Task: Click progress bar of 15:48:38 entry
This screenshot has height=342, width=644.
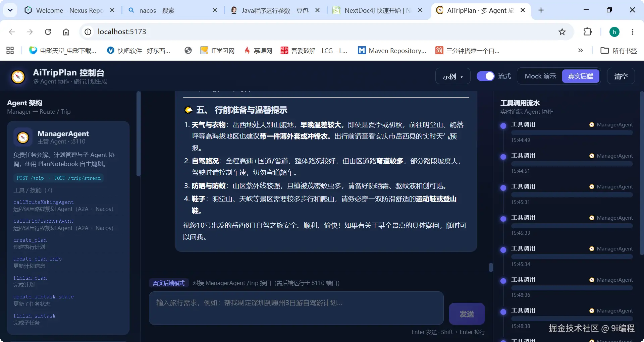Action: pyautogui.click(x=572, y=319)
